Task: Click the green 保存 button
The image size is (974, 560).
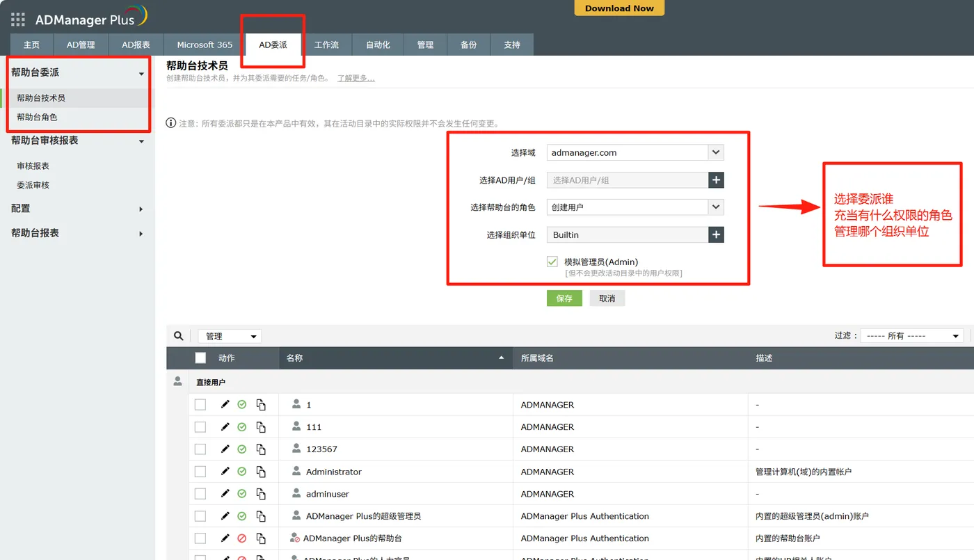Action: click(x=564, y=298)
